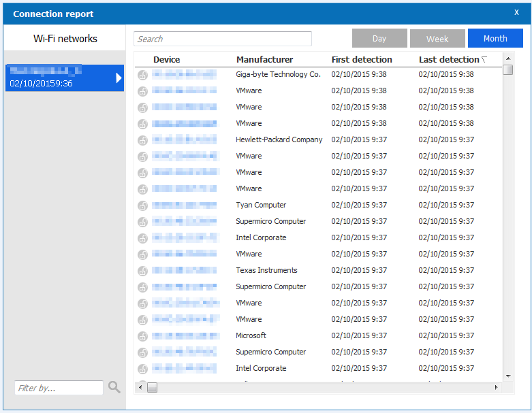Click the magnifier icon next to Filter by
The image size is (532, 413).
click(114, 387)
